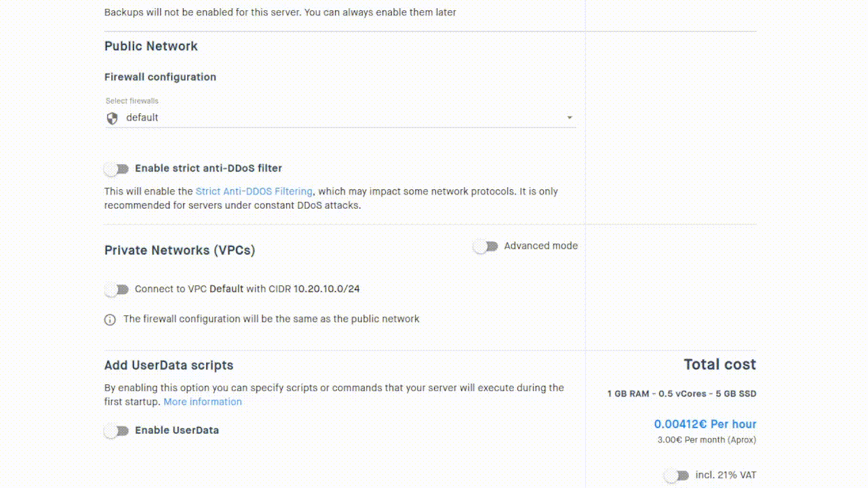Click the 'Enable UserData' label text

177,430
